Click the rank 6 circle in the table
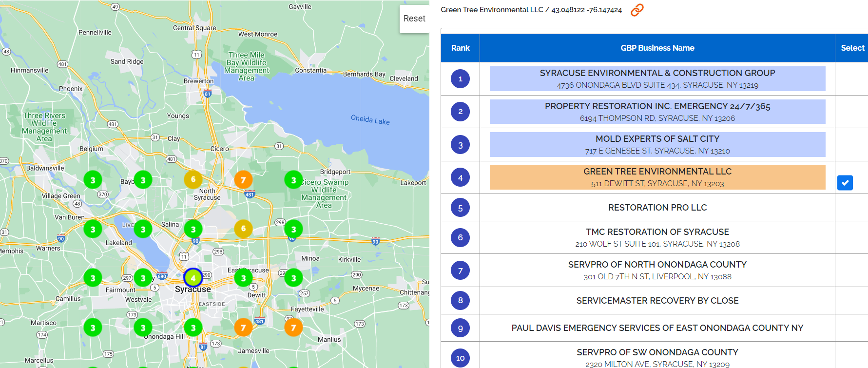Screen dimensions: 868x368 460,237
